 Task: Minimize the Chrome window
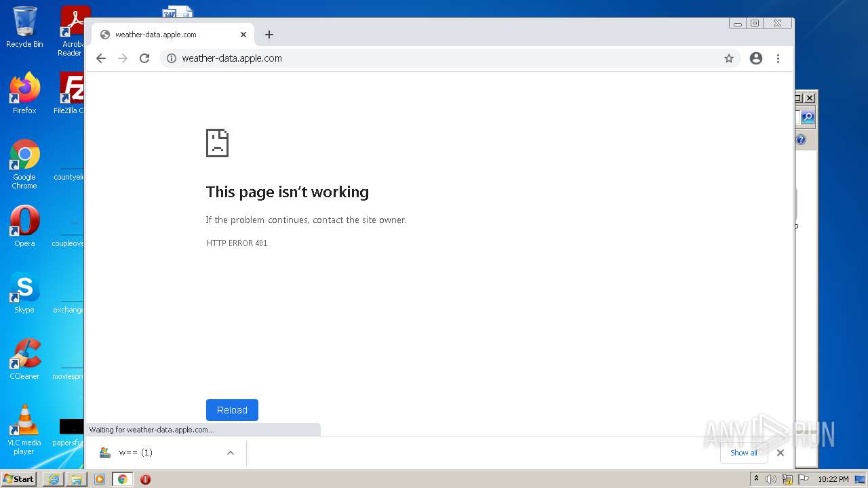tap(738, 24)
